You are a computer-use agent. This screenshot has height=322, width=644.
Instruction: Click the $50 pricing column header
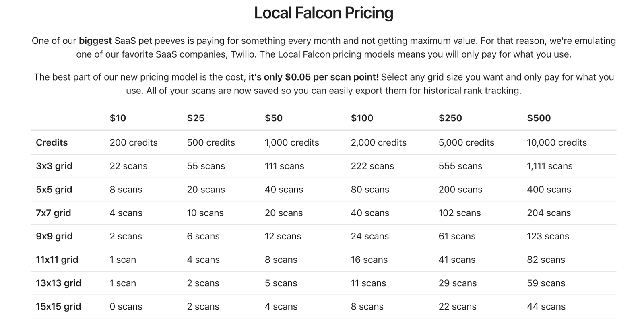point(274,118)
